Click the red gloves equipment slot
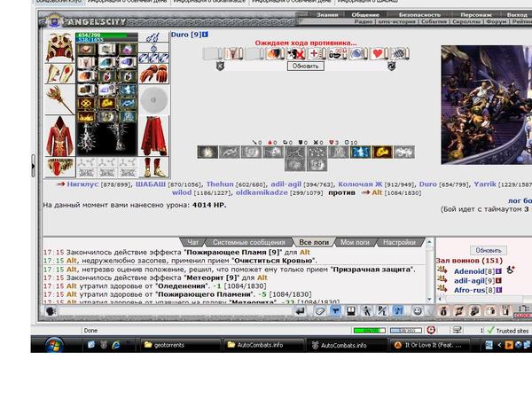 tap(153, 74)
